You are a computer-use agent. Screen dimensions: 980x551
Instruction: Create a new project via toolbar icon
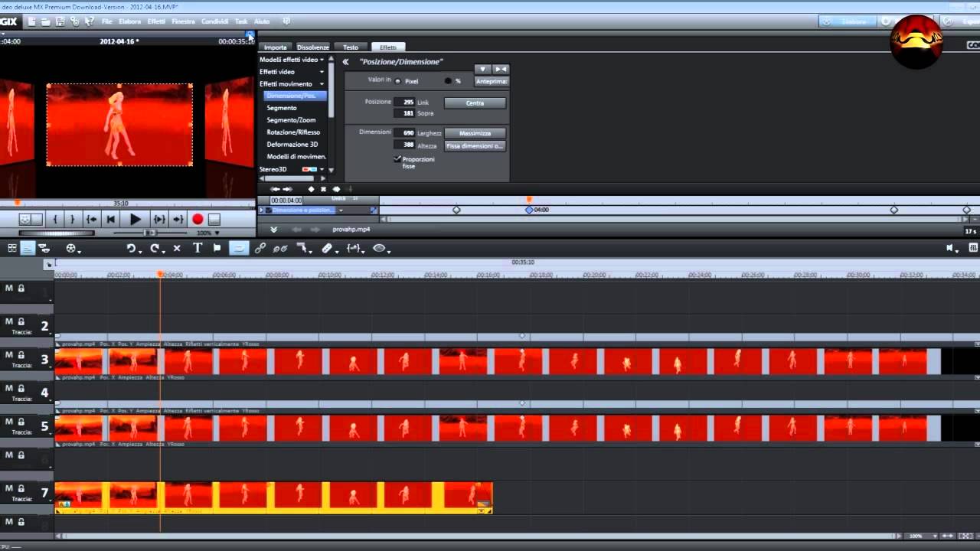(32, 21)
